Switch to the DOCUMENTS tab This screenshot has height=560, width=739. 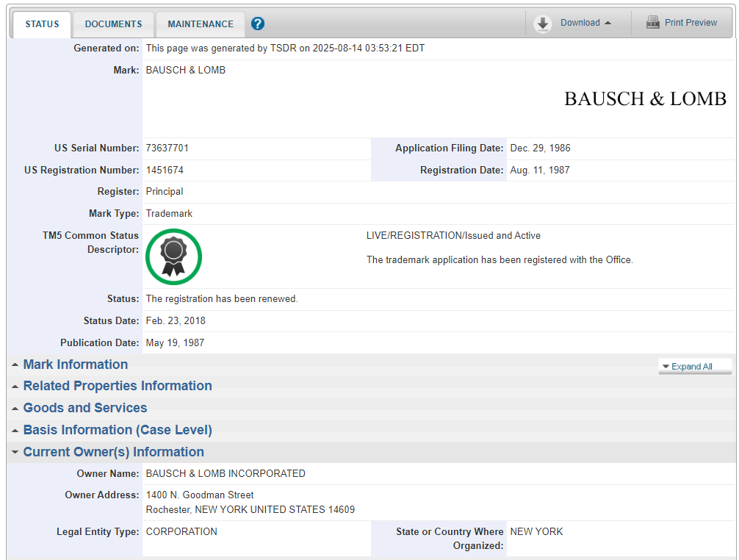click(113, 24)
